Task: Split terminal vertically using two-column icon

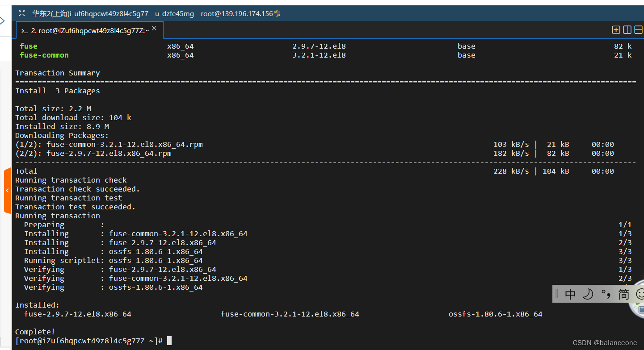Action: coord(627,30)
